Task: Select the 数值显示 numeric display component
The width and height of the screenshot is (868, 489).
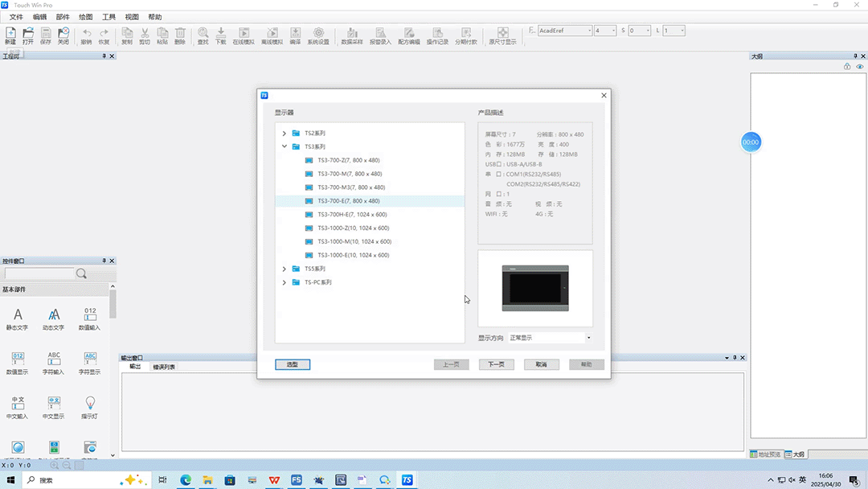Action: 17,364
